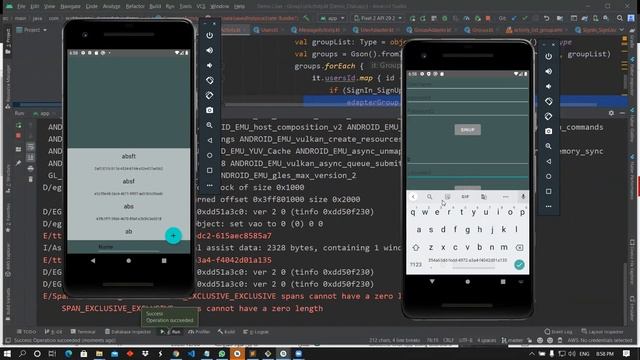This screenshot has height=360, width=640.
Task: Focus the first text field in right emulator
Action: 467,84
